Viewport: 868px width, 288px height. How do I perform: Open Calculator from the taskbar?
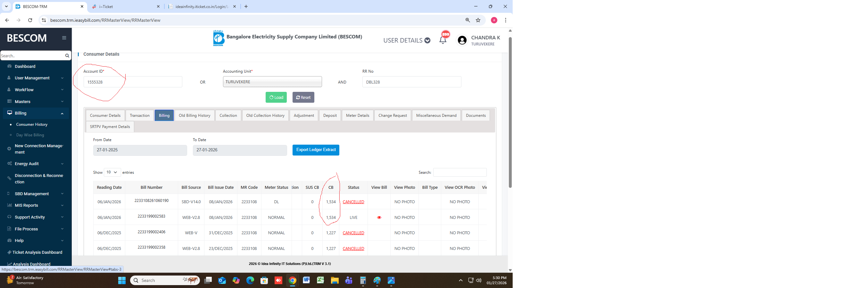(363, 280)
